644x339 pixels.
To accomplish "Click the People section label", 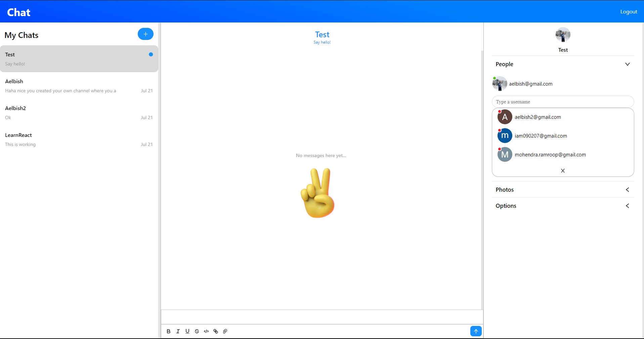I will [x=504, y=64].
